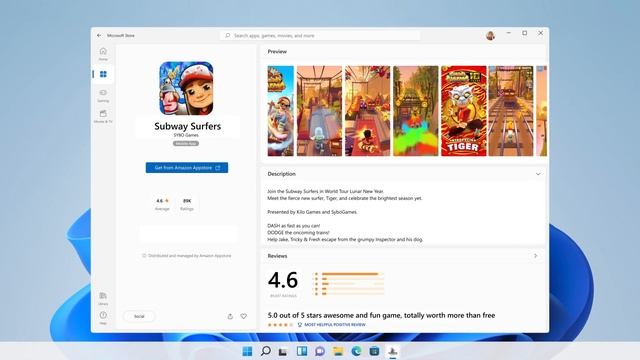
Task: Open the Home section in sidebar
Action: pyautogui.click(x=103, y=54)
